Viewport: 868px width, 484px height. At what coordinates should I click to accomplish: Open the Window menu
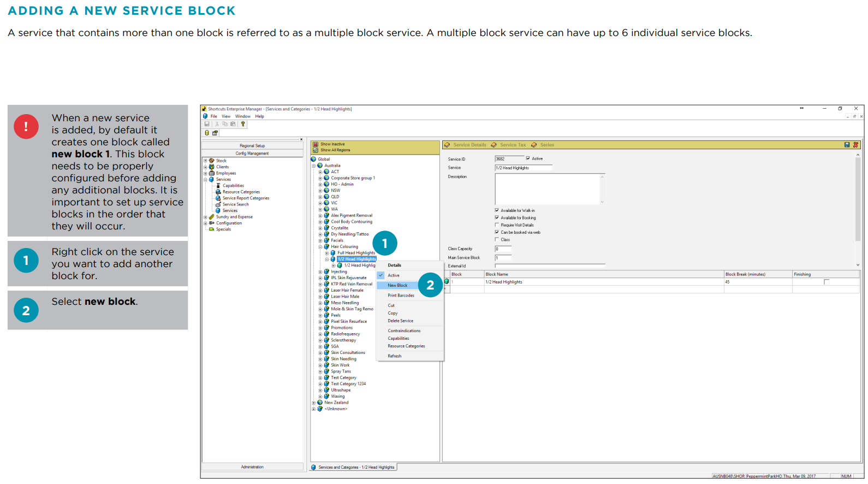[243, 116]
